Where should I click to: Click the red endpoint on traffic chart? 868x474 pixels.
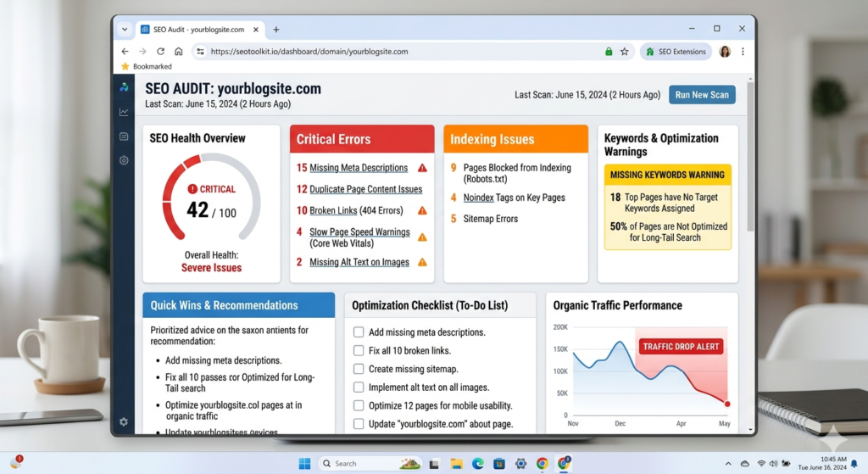(727, 404)
